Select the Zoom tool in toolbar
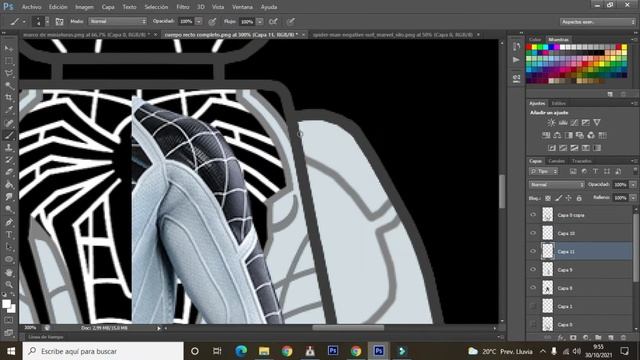 coord(9,284)
